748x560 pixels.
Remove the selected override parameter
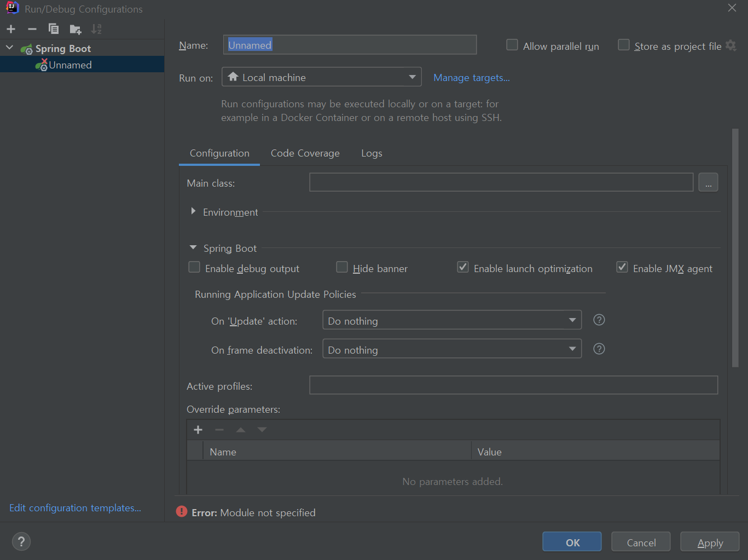tap(219, 430)
